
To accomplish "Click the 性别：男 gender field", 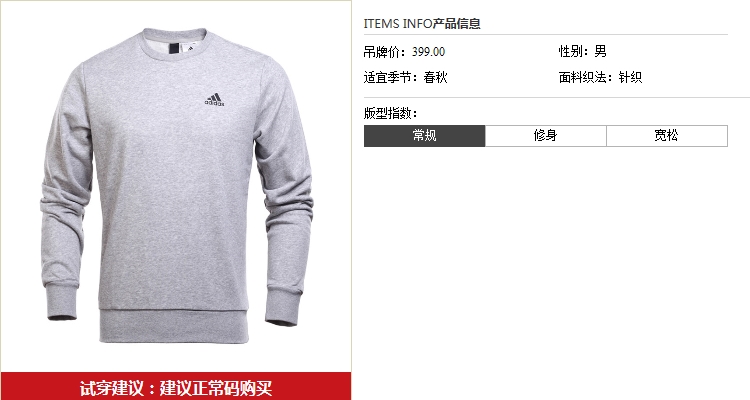I will pyautogui.click(x=583, y=51).
